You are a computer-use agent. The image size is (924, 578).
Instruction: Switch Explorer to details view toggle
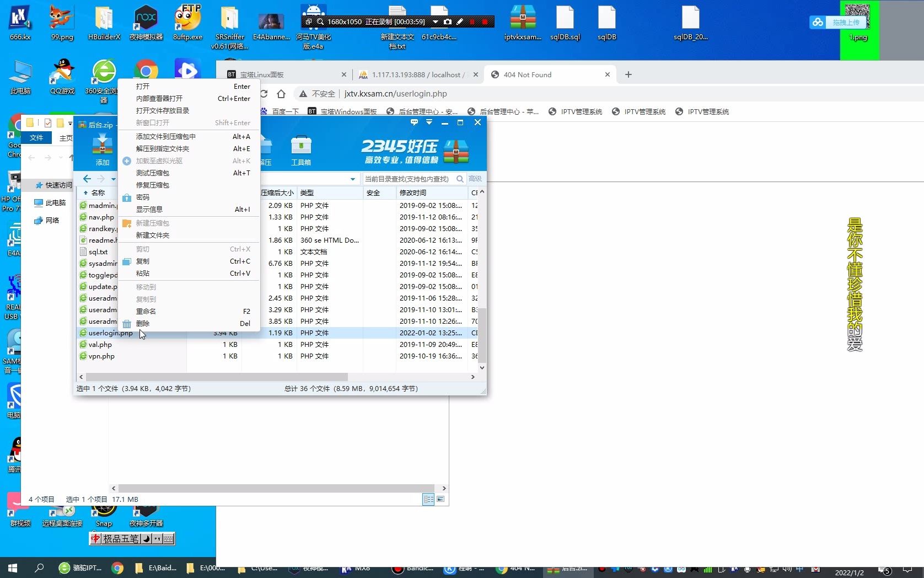coord(428,499)
